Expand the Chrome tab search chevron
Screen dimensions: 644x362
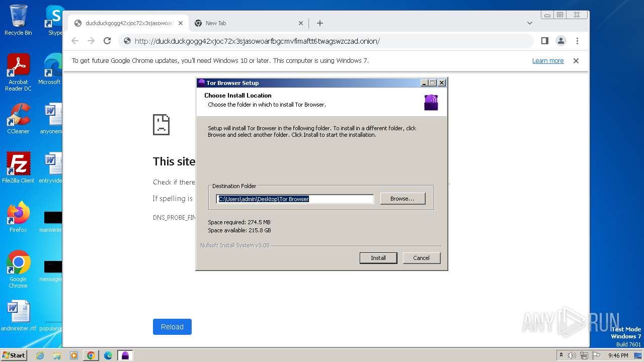click(530, 23)
